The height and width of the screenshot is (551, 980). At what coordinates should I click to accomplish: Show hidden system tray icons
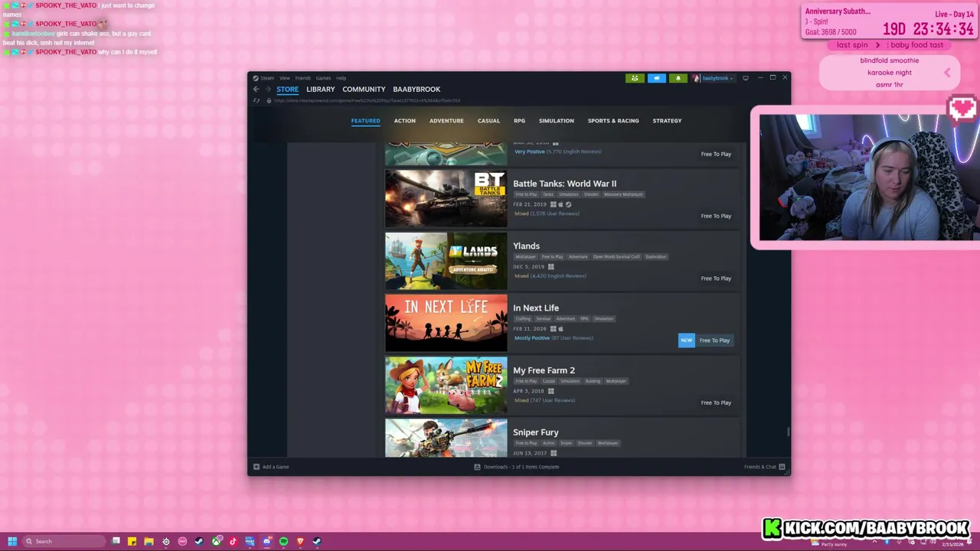[x=874, y=542]
